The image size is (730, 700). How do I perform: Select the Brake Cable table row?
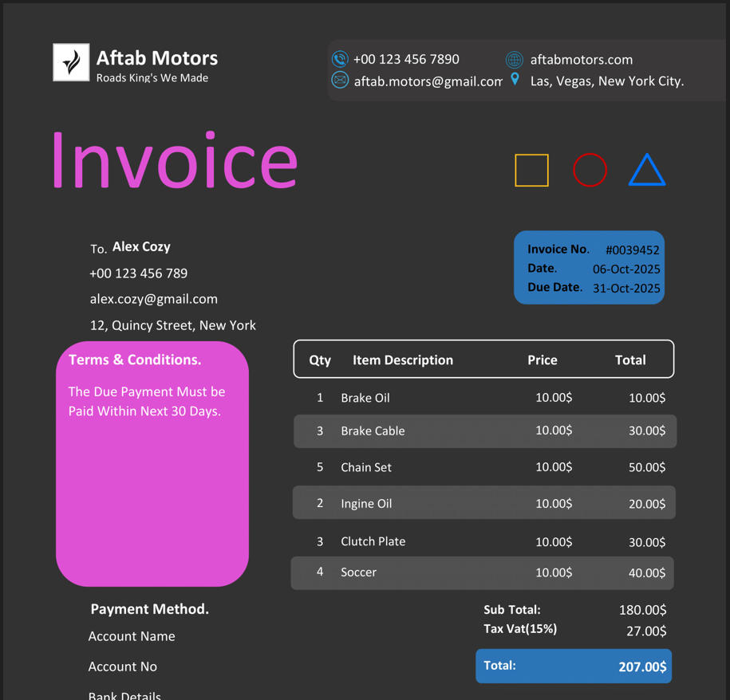coord(484,431)
